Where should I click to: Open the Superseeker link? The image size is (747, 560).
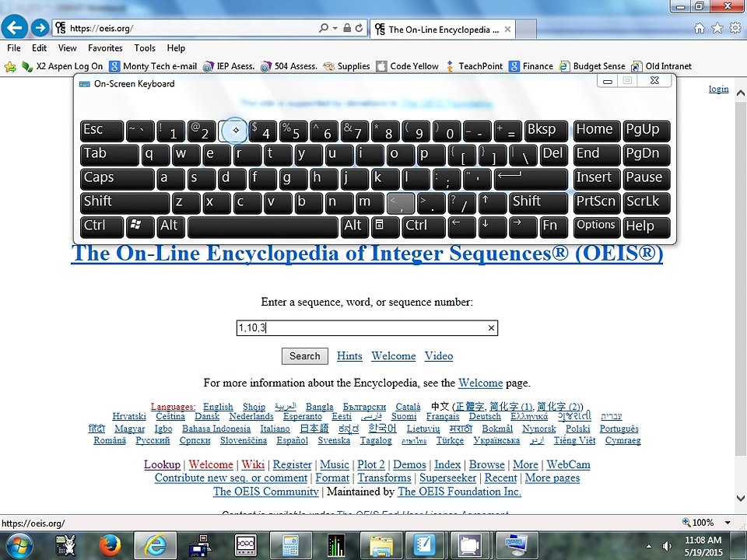point(448,478)
